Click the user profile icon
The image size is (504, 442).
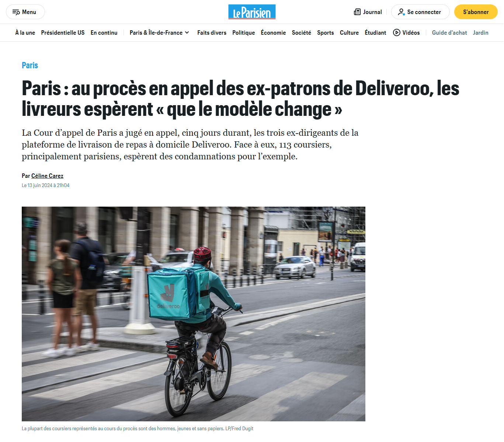(x=401, y=12)
